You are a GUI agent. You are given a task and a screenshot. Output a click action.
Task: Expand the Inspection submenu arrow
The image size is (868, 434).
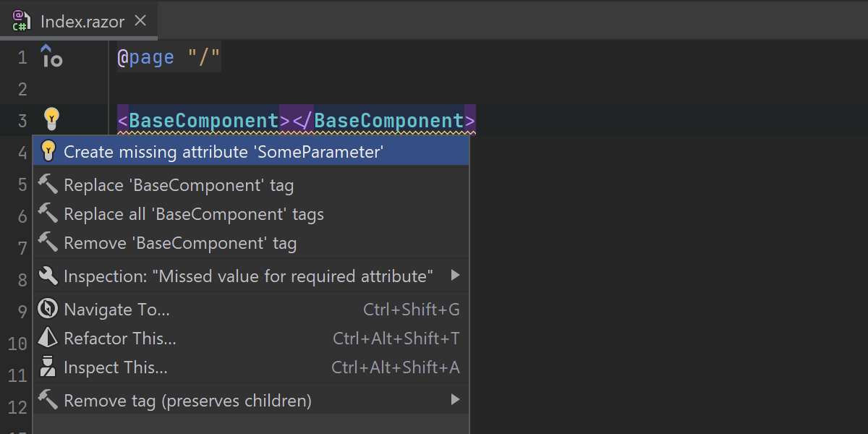[x=455, y=276]
